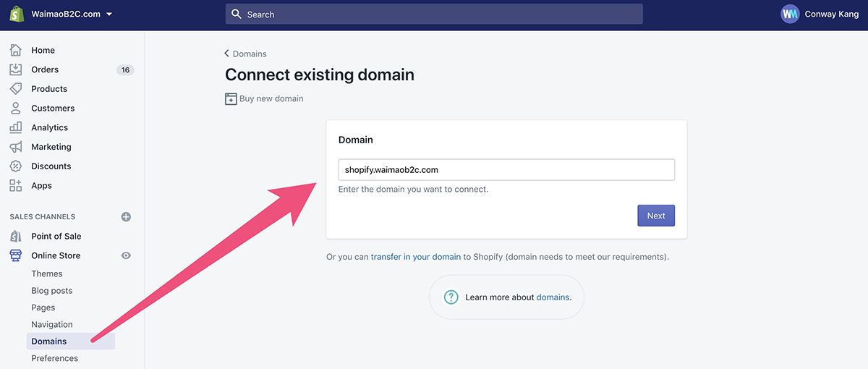Select the Products tag icon
The width and height of the screenshot is (868, 369).
click(x=16, y=89)
